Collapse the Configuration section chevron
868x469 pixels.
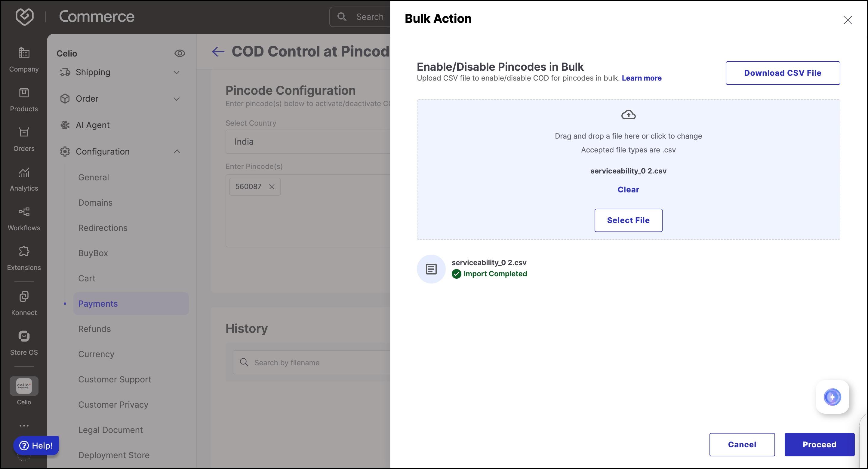coord(177,151)
